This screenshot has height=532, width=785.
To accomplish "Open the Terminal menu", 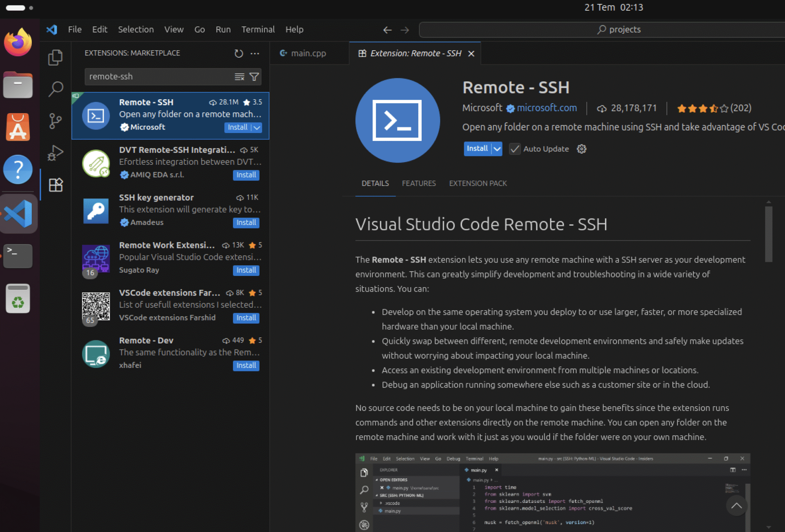I will (258, 30).
